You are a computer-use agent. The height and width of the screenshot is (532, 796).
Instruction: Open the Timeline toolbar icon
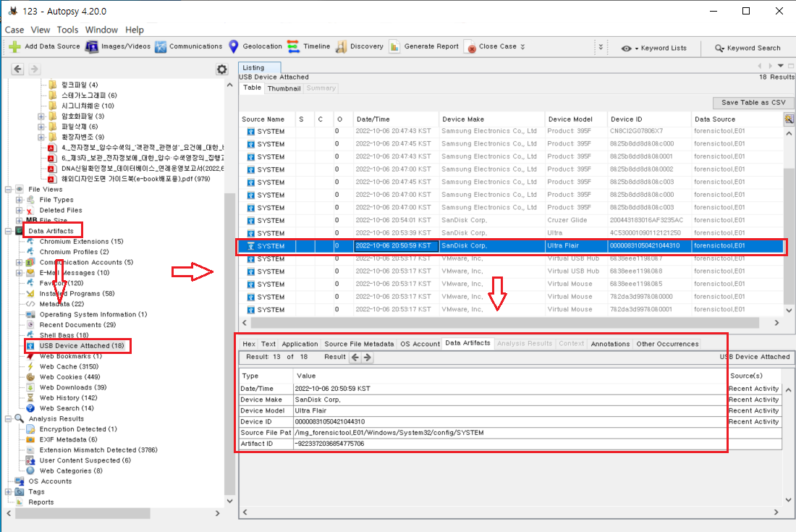point(293,47)
